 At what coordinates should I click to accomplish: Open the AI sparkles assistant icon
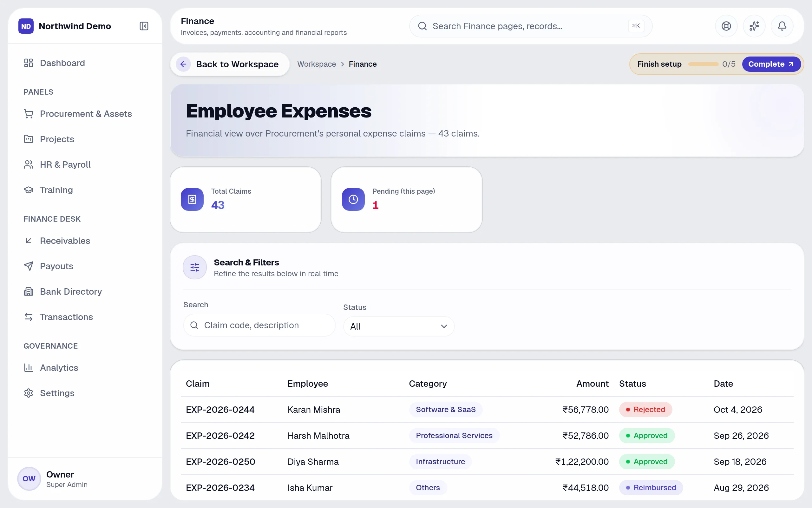tap(754, 26)
